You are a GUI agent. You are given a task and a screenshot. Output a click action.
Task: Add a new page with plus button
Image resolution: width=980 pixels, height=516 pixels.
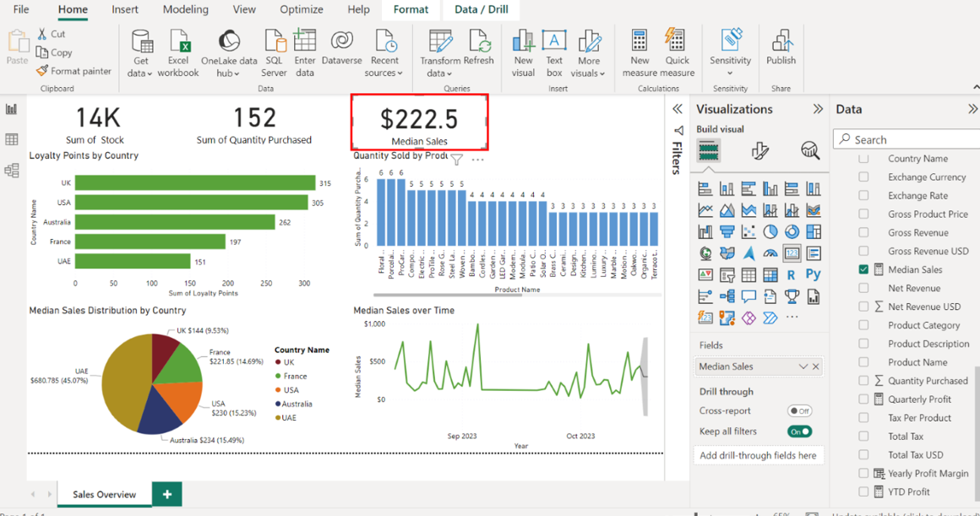tap(167, 494)
